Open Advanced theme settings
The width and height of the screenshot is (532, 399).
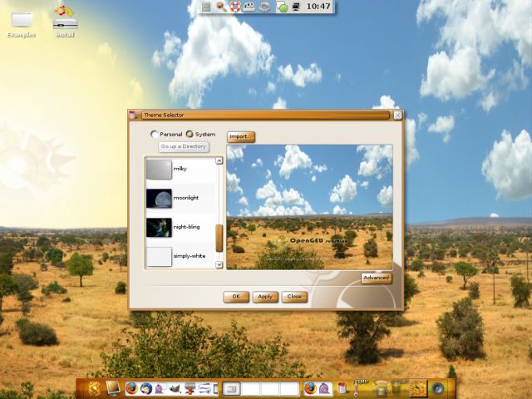[377, 278]
